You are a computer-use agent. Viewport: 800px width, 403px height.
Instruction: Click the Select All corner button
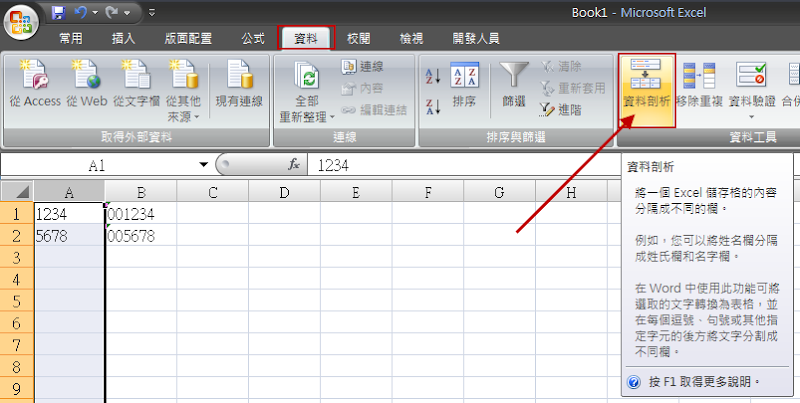point(17,191)
